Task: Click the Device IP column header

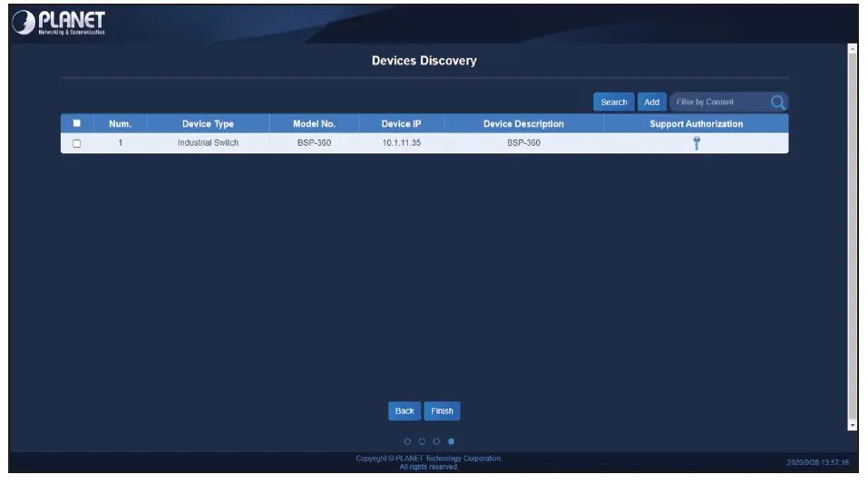Action: [401, 123]
